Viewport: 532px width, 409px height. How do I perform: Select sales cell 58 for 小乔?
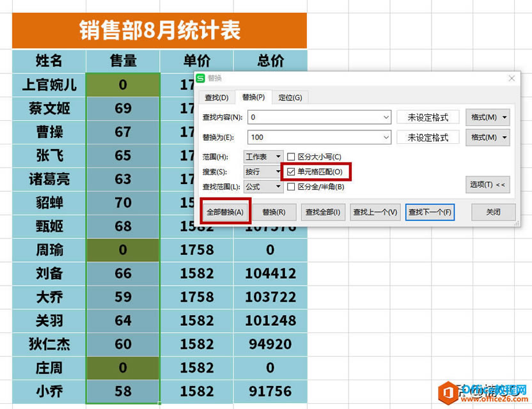[123, 391]
